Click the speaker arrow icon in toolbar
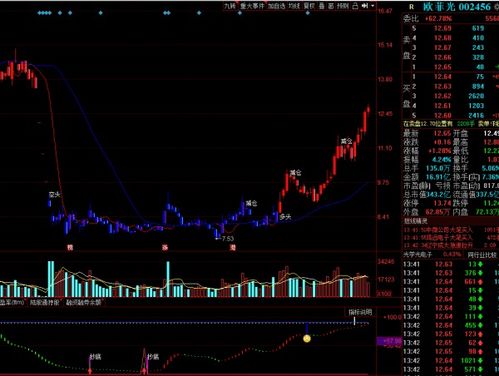 tap(365, 6)
